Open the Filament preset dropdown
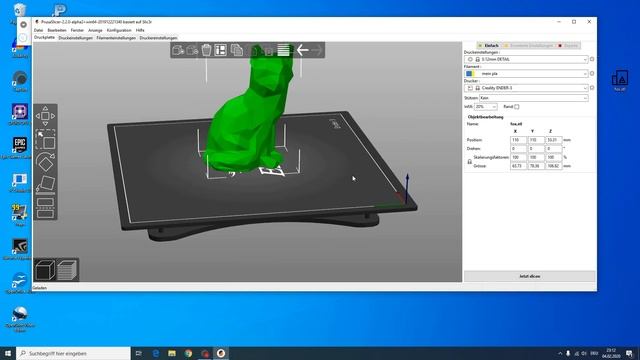This screenshot has width=640, height=360. [526, 73]
